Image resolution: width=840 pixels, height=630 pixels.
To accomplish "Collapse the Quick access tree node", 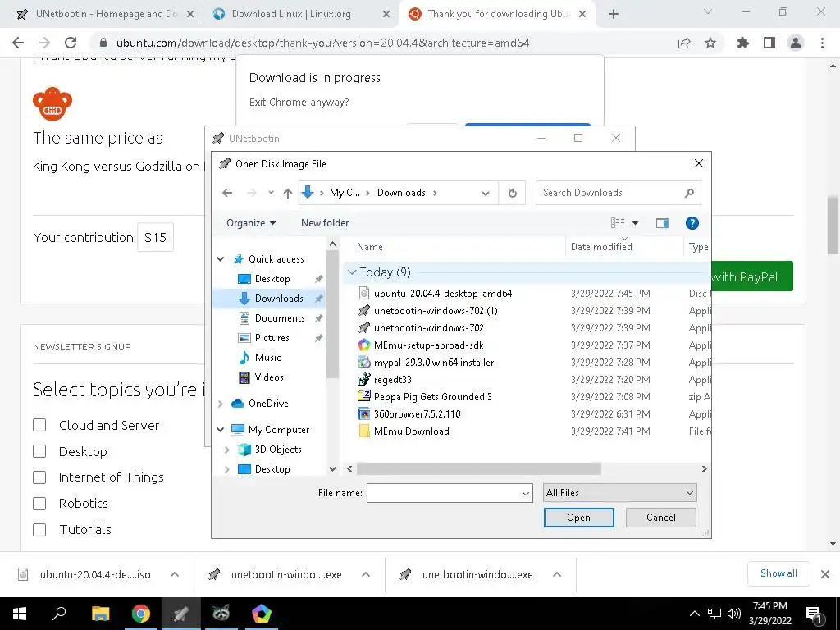I will (x=220, y=259).
